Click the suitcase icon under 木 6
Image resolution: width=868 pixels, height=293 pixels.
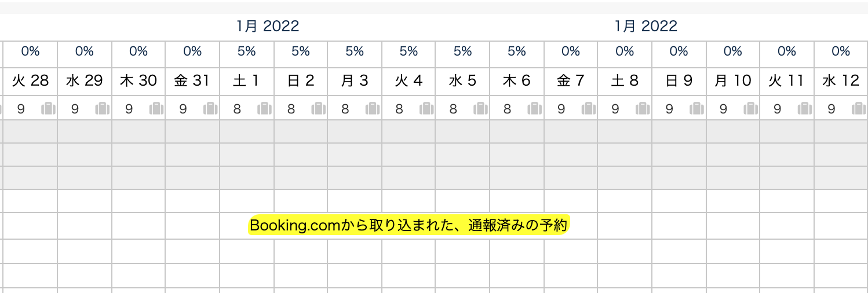(535, 109)
